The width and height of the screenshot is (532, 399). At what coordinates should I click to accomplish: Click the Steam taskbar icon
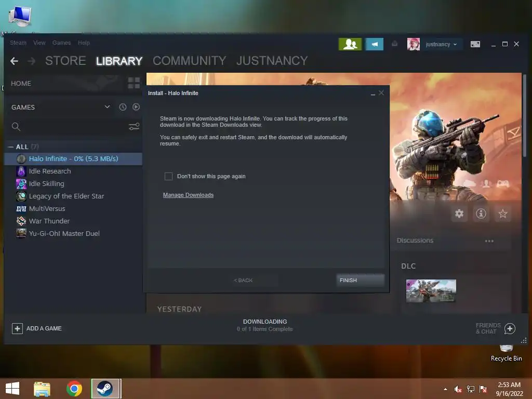pos(105,389)
